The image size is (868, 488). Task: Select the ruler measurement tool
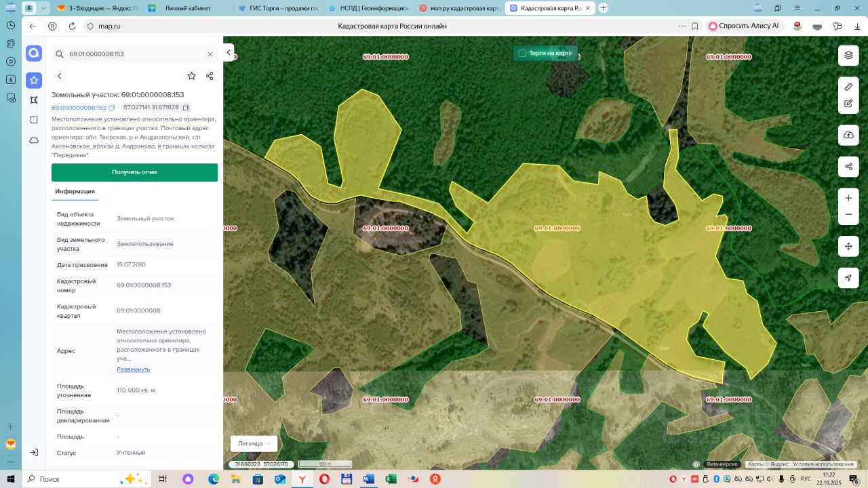848,87
